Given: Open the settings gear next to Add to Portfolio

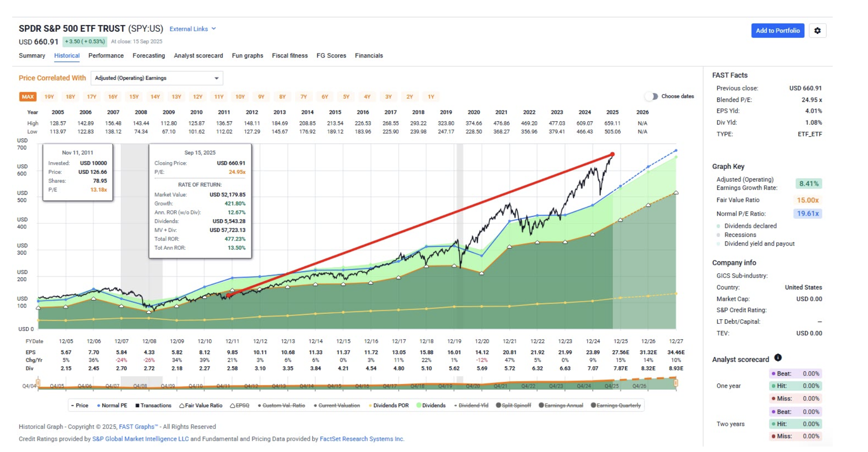Looking at the screenshot, I should (817, 31).
